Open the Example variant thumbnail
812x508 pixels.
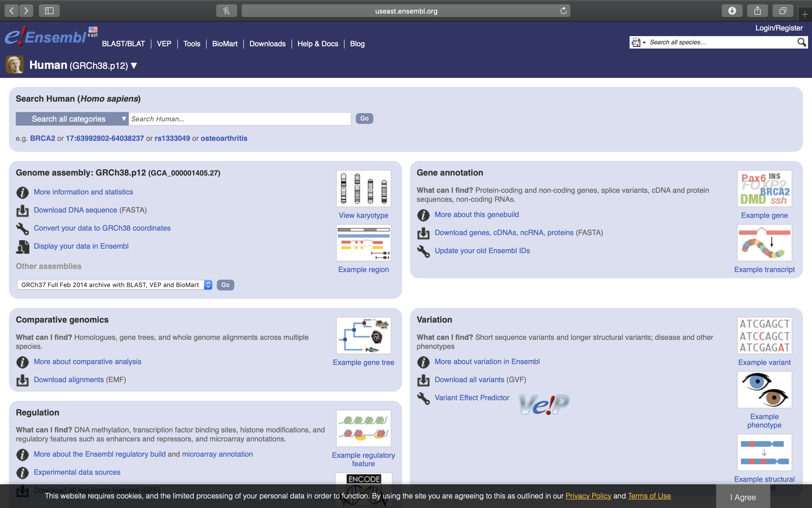[764, 335]
